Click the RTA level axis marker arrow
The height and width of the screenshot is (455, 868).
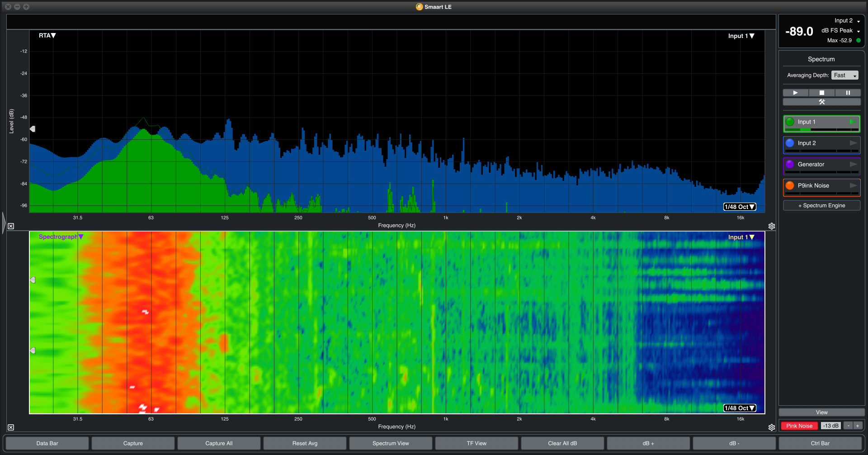tap(33, 129)
